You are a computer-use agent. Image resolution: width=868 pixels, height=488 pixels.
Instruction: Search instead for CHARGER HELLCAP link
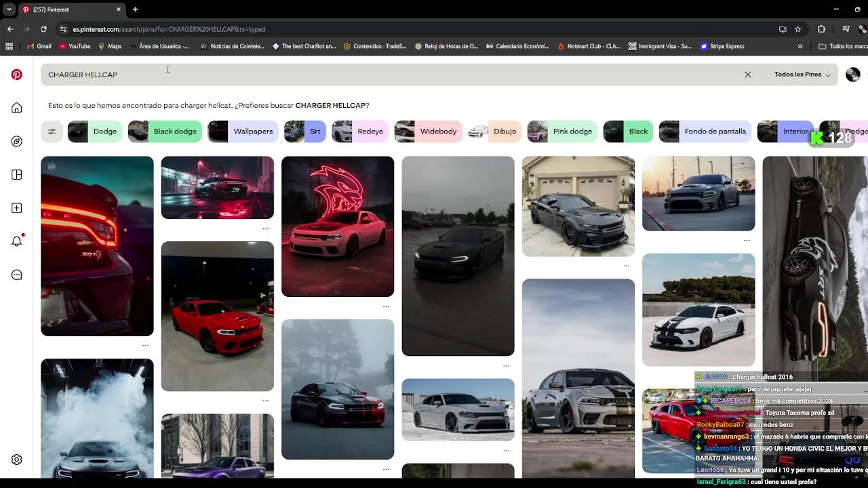pyautogui.click(x=332, y=106)
